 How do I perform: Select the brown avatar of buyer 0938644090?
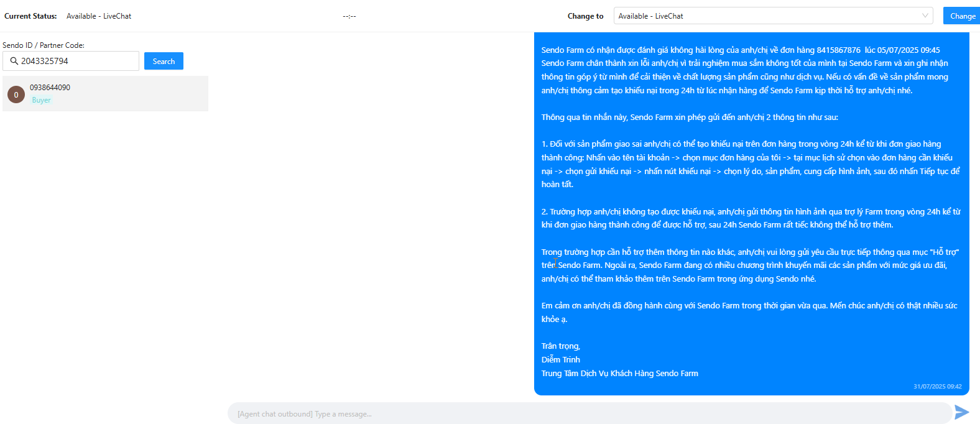(16, 94)
